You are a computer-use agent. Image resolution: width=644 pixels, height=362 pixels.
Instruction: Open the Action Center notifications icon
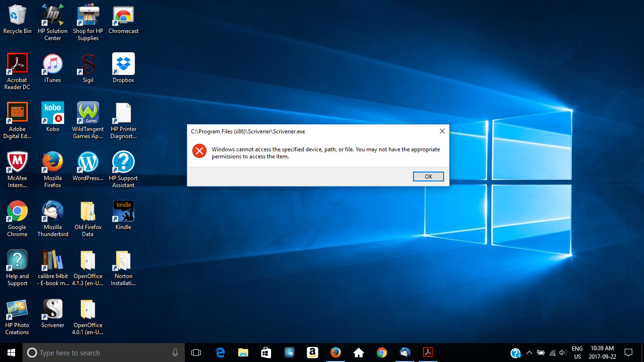pos(628,353)
